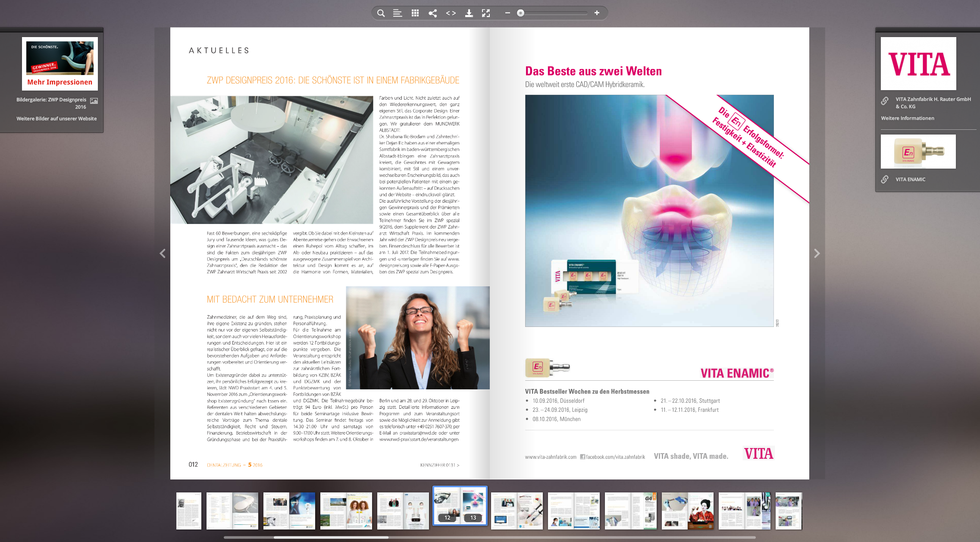The width and height of the screenshot is (980, 542).
Task: Open the Weitere Informationen link
Action: (x=908, y=118)
